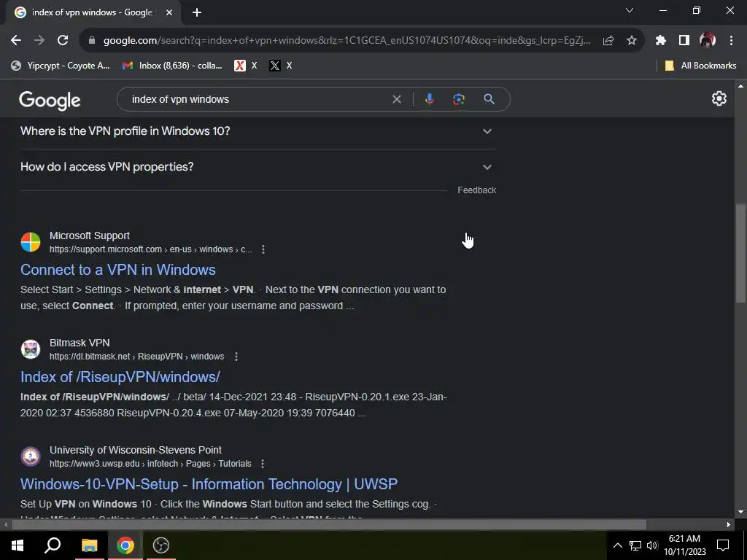Open the All Bookmarks folder
The height and width of the screenshot is (560, 747).
[x=700, y=66]
